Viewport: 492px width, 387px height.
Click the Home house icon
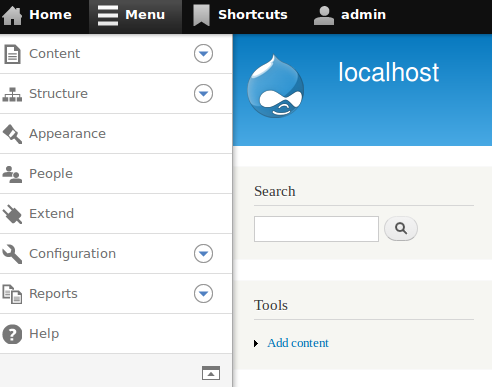coord(12,15)
